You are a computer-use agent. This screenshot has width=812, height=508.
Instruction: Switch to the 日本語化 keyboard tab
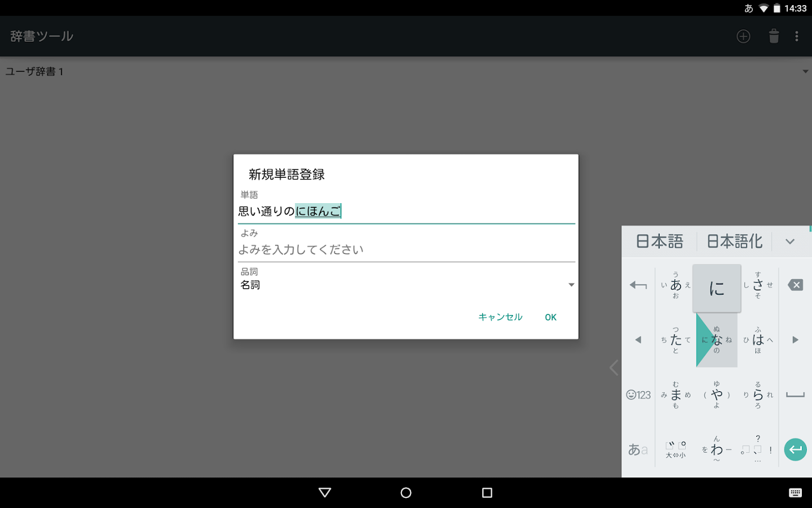pyautogui.click(x=734, y=241)
